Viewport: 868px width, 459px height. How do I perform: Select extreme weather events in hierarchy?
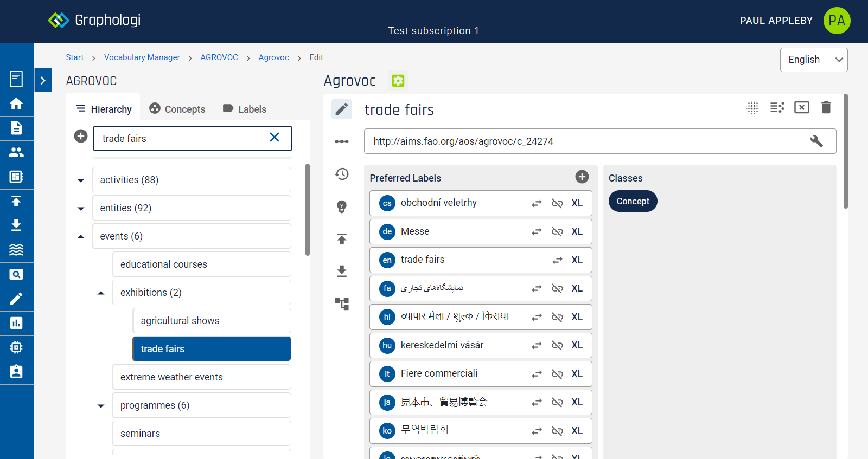point(202,377)
